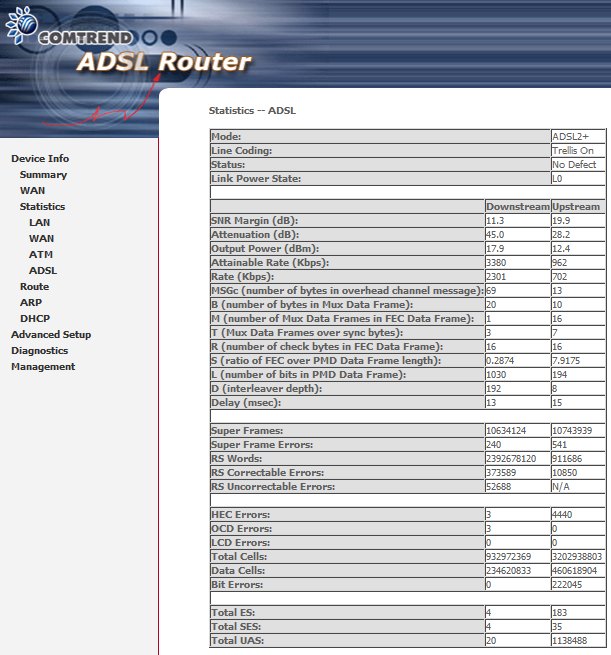Click the Statistics -- ADSL page heading
This screenshot has width=611, height=655.
pyautogui.click(x=252, y=109)
